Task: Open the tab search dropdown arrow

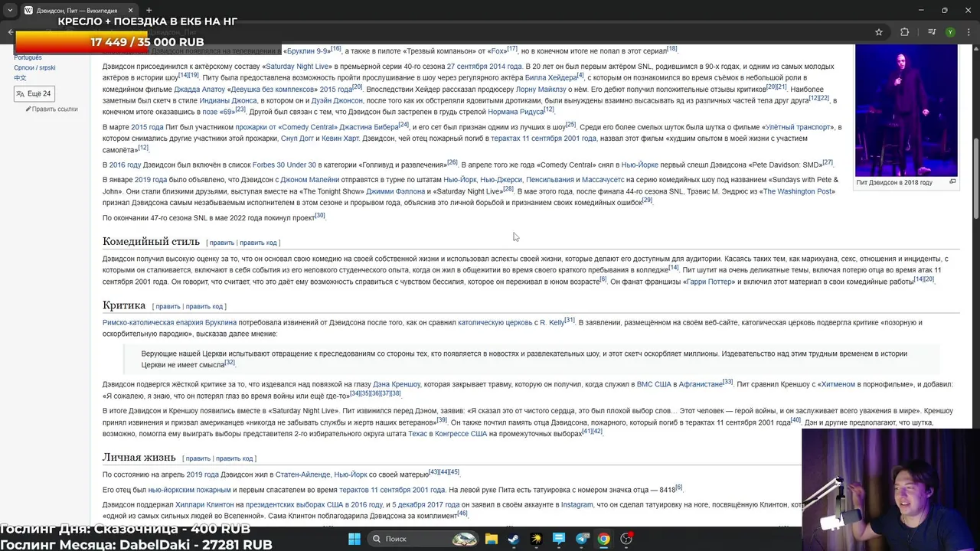Action: click(x=9, y=11)
